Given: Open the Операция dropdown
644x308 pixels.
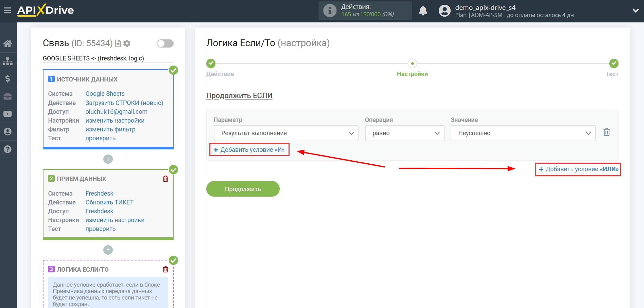Looking at the screenshot, I should click(404, 133).
